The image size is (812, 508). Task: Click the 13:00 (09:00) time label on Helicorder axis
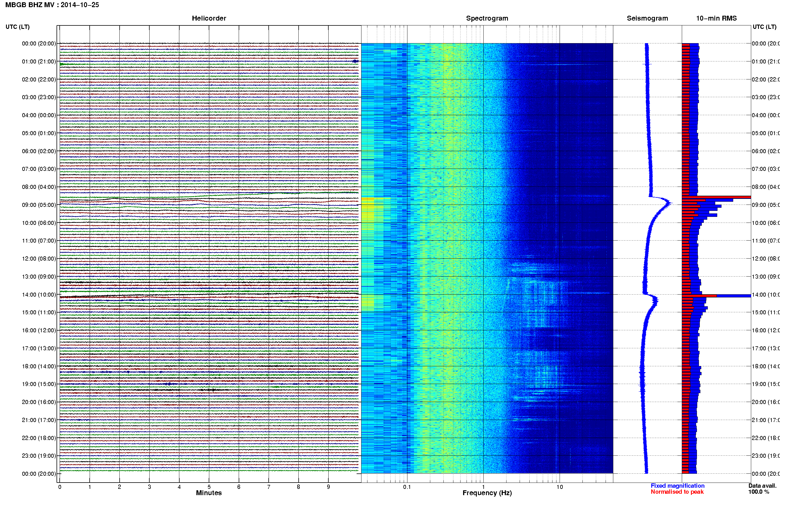coord(39,277)
